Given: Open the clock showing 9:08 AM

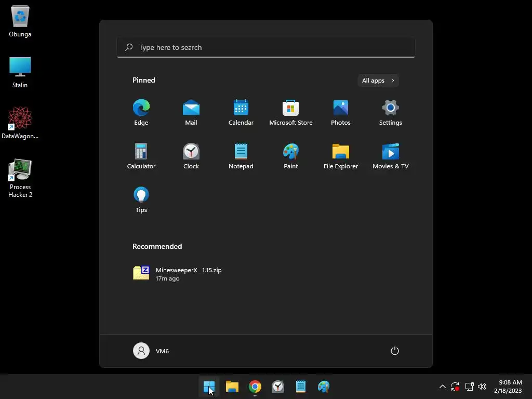Looking at the screenshot, I should click(508, 387).
